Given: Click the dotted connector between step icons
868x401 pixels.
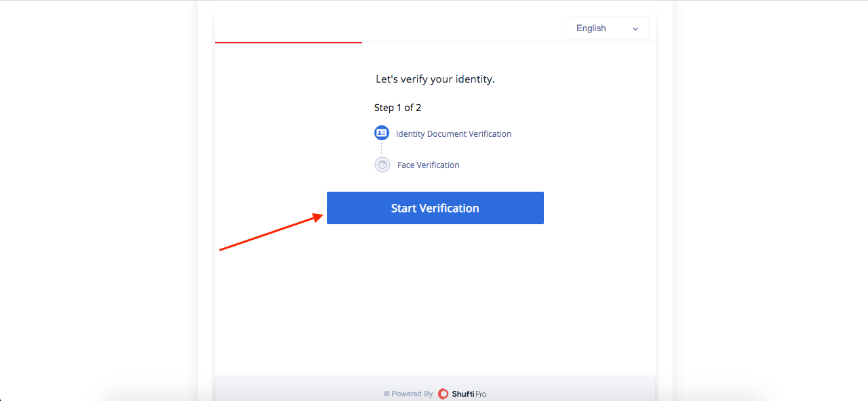Looking at the screenshot, I should point(382,149).
